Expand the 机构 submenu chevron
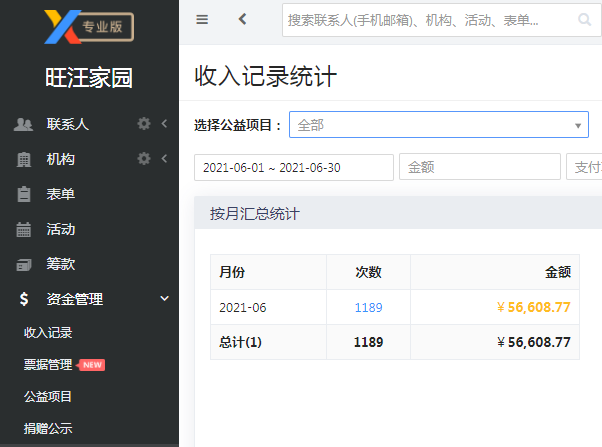602x447 pixels. click(x=164, y=159)
